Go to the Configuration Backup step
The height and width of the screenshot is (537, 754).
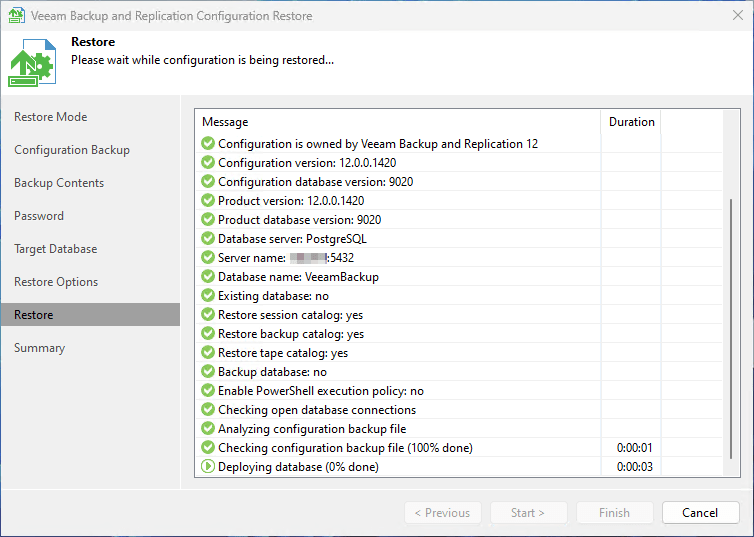pos(72,150)
